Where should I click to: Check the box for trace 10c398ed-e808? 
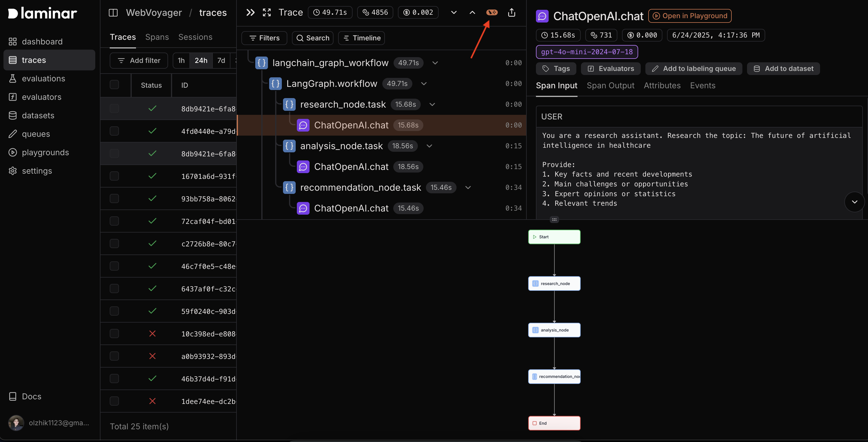115,334
